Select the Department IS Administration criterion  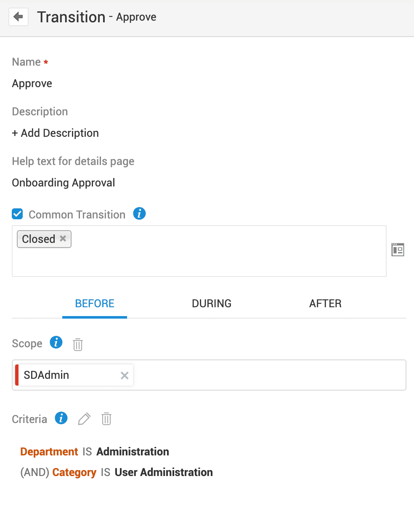coord(95,452)
